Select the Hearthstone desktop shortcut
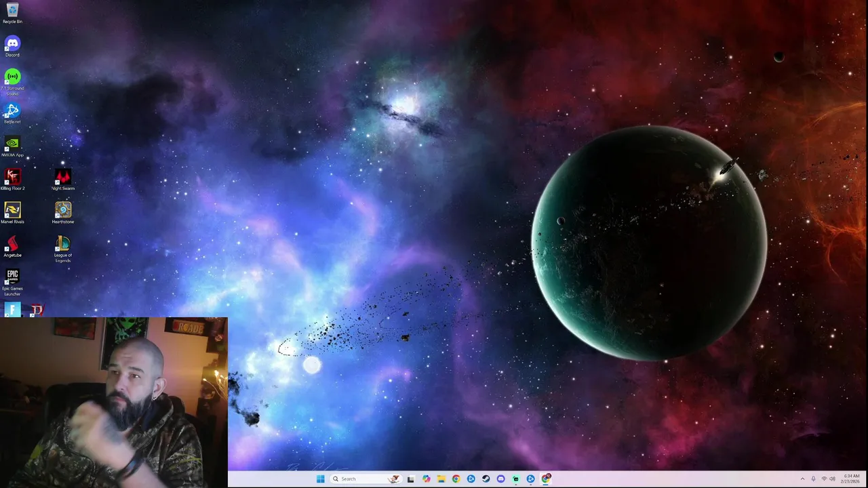The width and height of the screenshot is (868, 488). (63, 213)
